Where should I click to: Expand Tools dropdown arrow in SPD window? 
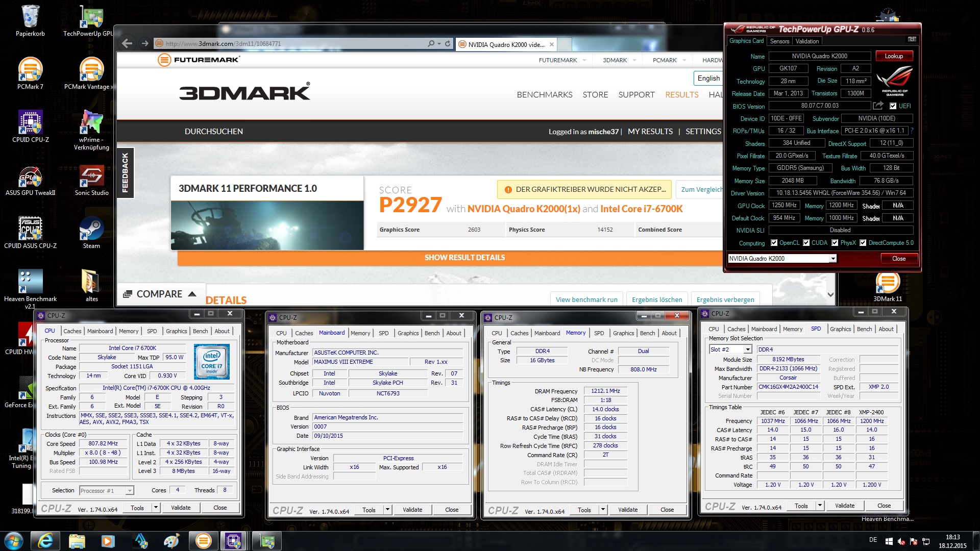(820, 506)
